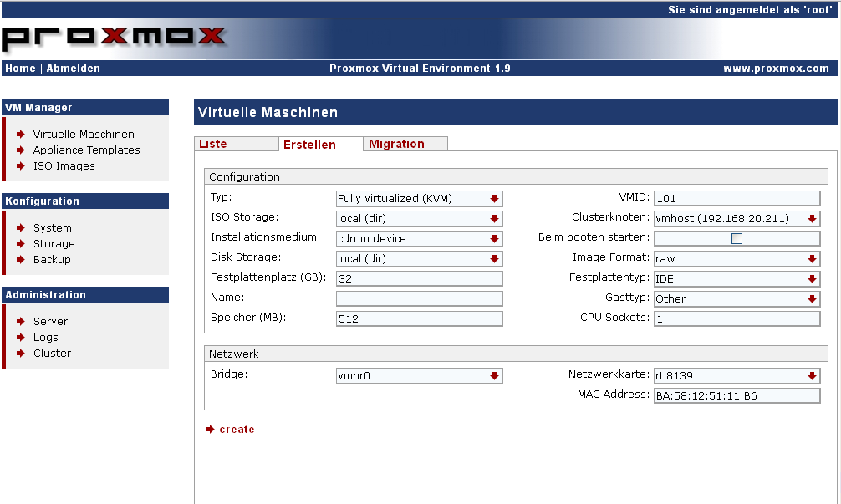Open Virtuelle Maschinen in VM Manager

tap(84, 134)
